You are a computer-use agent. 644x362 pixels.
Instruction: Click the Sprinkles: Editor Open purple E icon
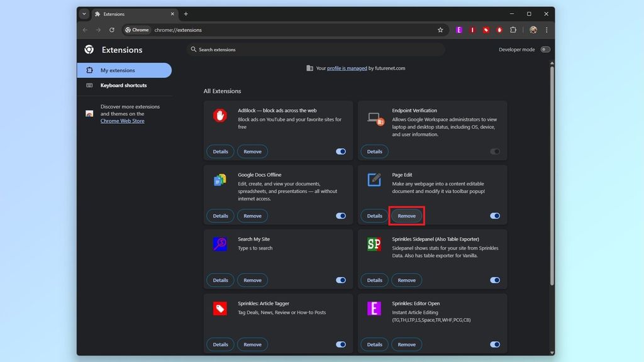[459, 30]
